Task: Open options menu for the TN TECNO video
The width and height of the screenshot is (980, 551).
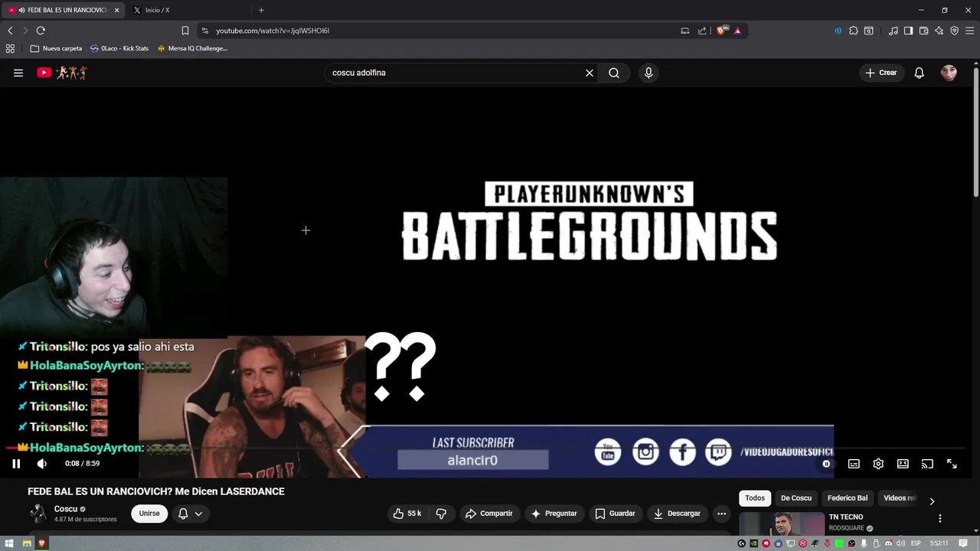Action: pyautogui.click(x=940, y=518)
